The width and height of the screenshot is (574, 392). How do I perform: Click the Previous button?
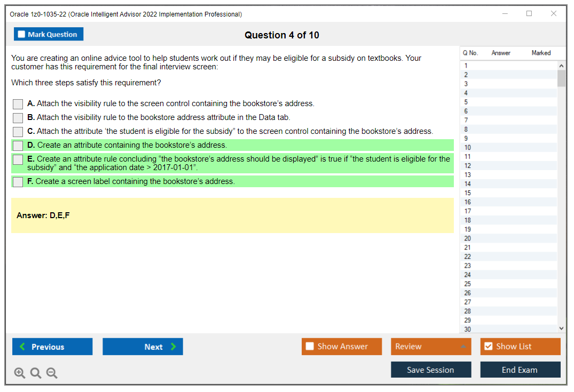coord(52,346)
